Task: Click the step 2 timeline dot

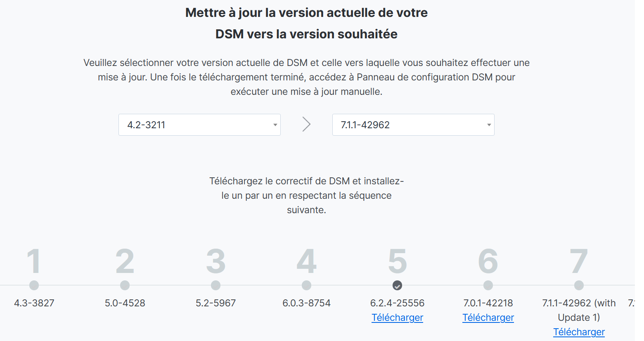Action: (x=125, y=285)
